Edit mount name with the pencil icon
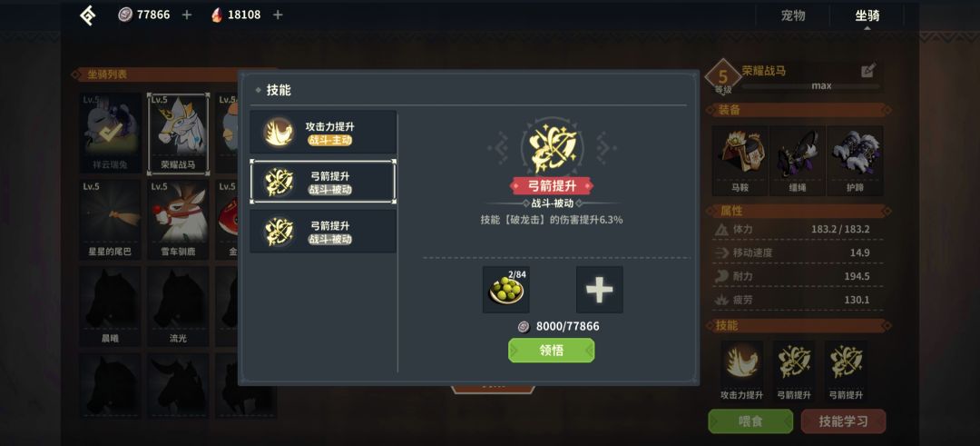The width and height of the screenshot is (980, 446). [x=868, y=71]
